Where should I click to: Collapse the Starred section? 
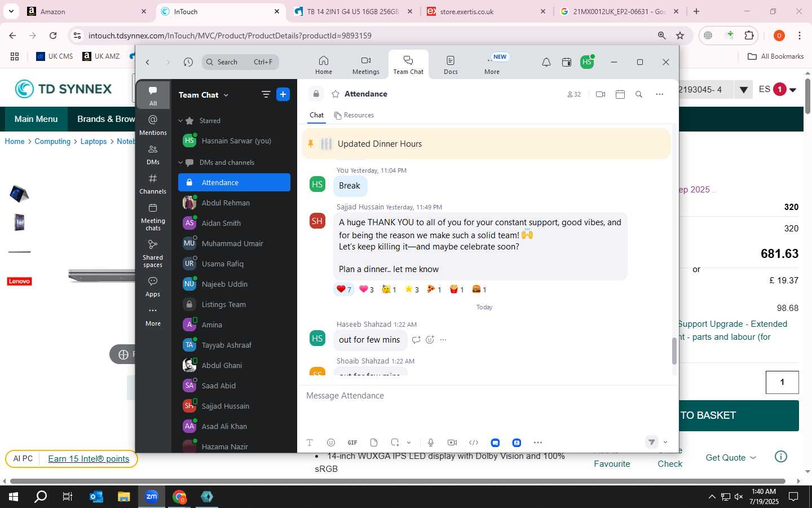click(x=180, y=121)
